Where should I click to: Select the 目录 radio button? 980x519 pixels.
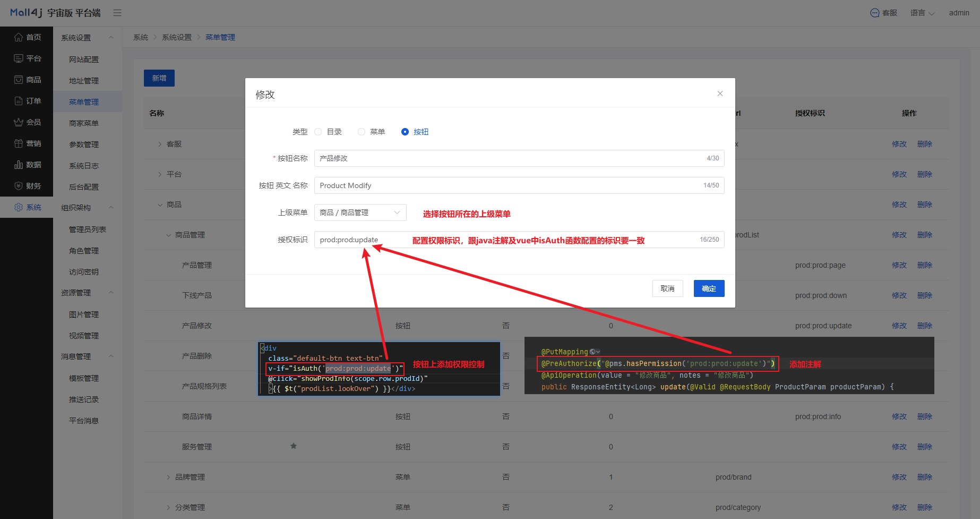click(x=319, y=132)
